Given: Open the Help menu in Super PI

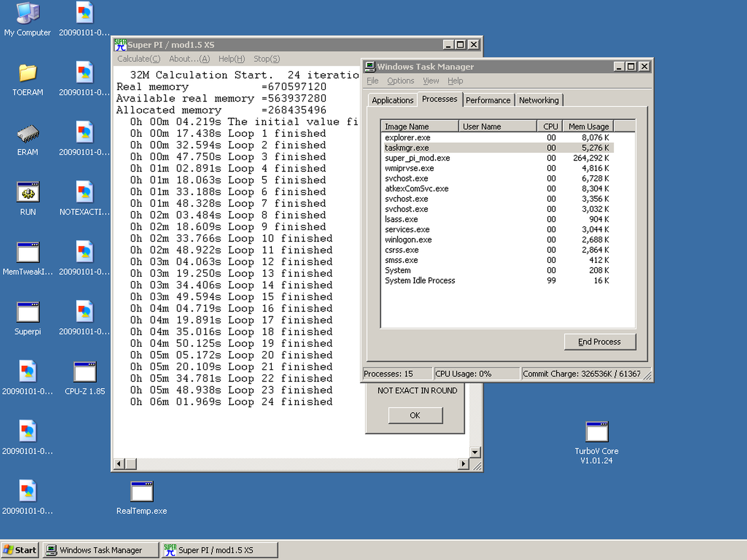Looking at the screenshot, I should 231,59.
